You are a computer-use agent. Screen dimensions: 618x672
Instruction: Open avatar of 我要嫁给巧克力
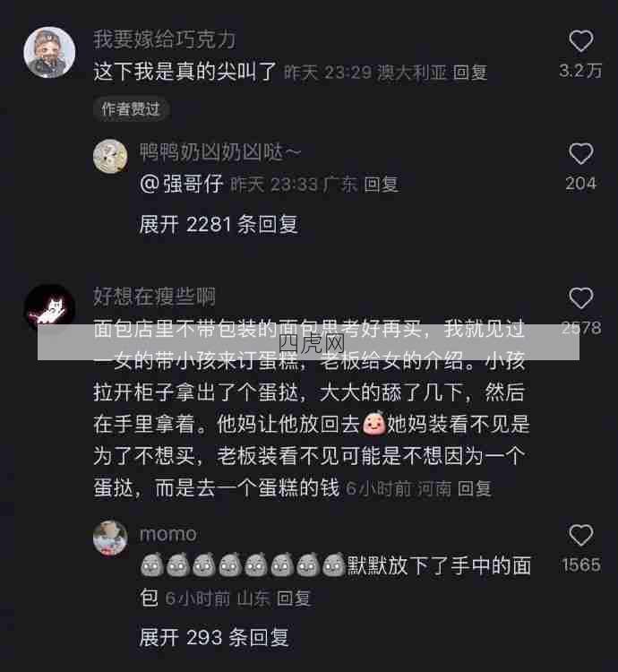(49, 52)
